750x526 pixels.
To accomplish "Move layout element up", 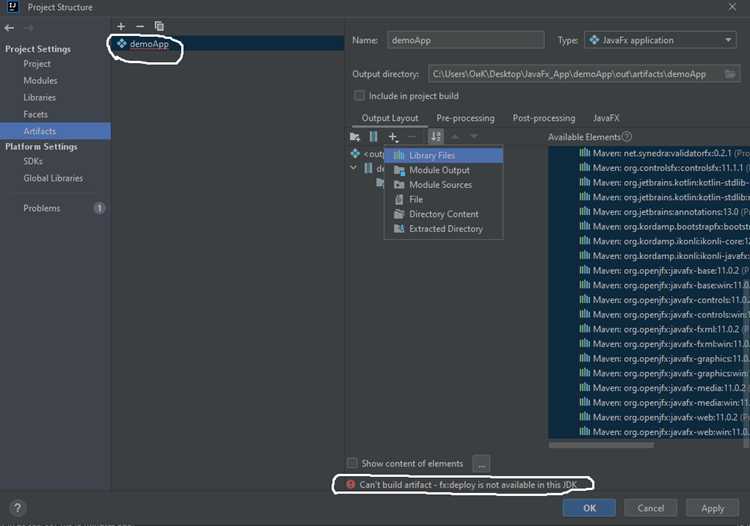I will pos(455,137).
